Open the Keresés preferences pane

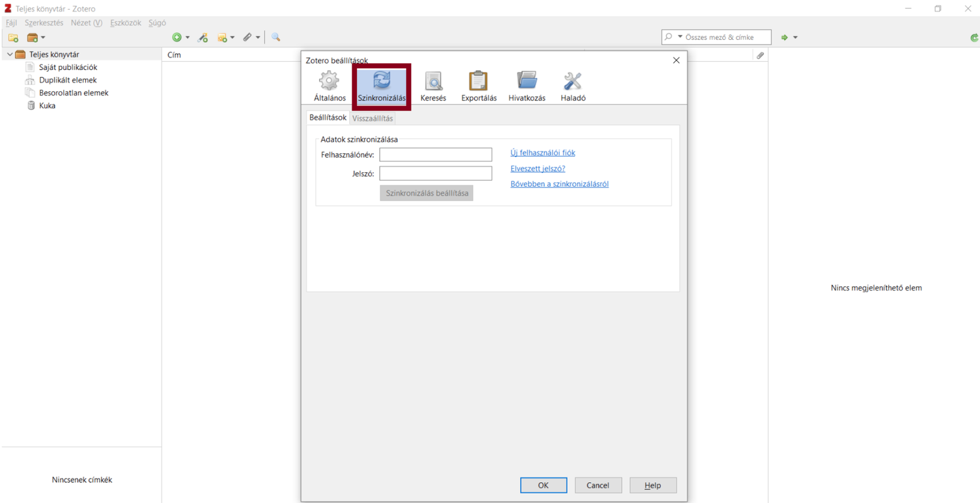coord(433,86)
